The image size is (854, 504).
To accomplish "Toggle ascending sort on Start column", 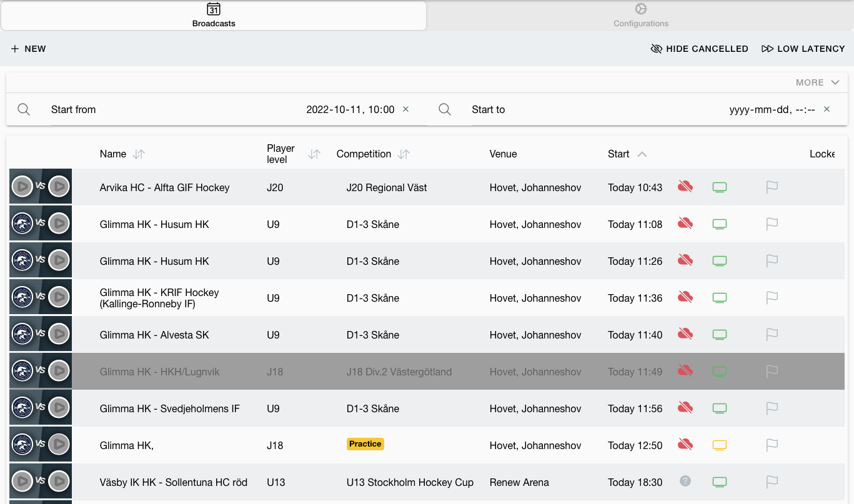I will [642, 154].
